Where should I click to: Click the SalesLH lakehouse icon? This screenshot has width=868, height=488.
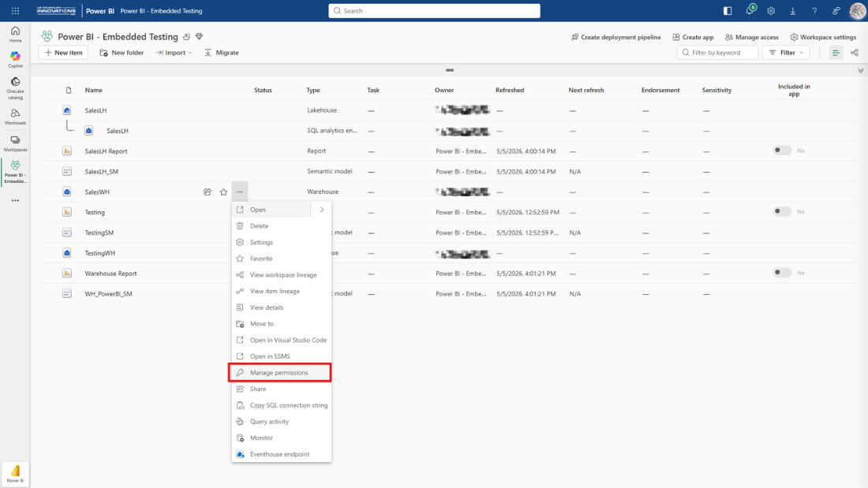point(67,110)
